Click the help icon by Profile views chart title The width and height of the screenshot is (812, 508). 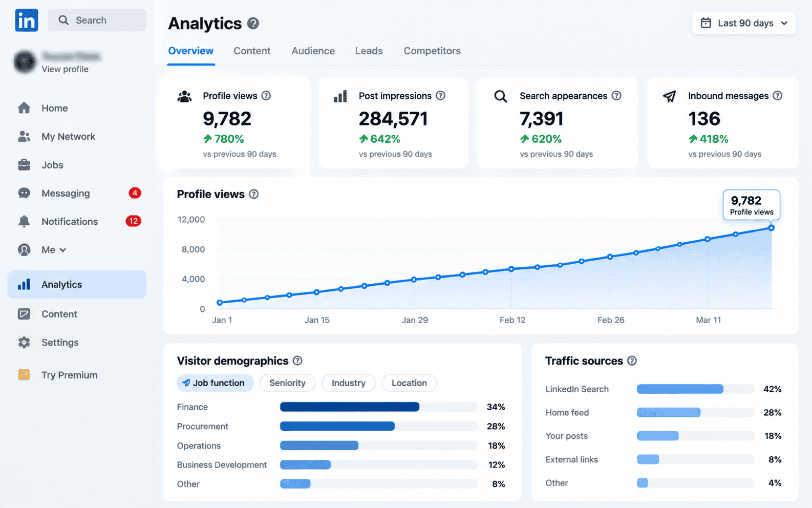(253, 194)
